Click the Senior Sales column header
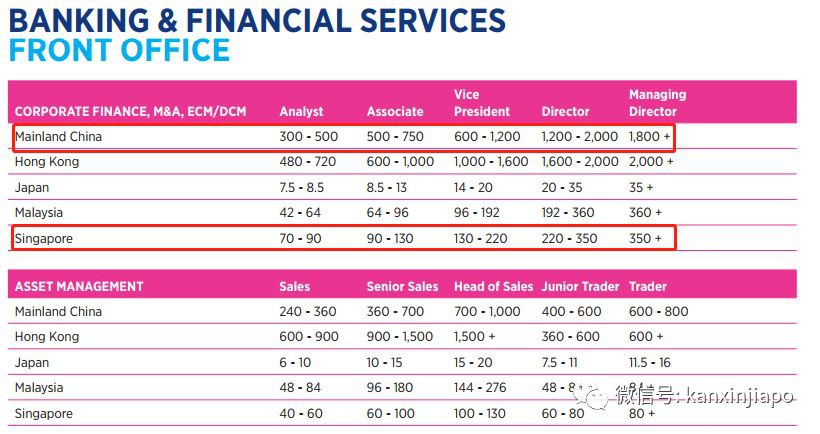This screenshot has width=820, height=434. [x=402, y=286]
